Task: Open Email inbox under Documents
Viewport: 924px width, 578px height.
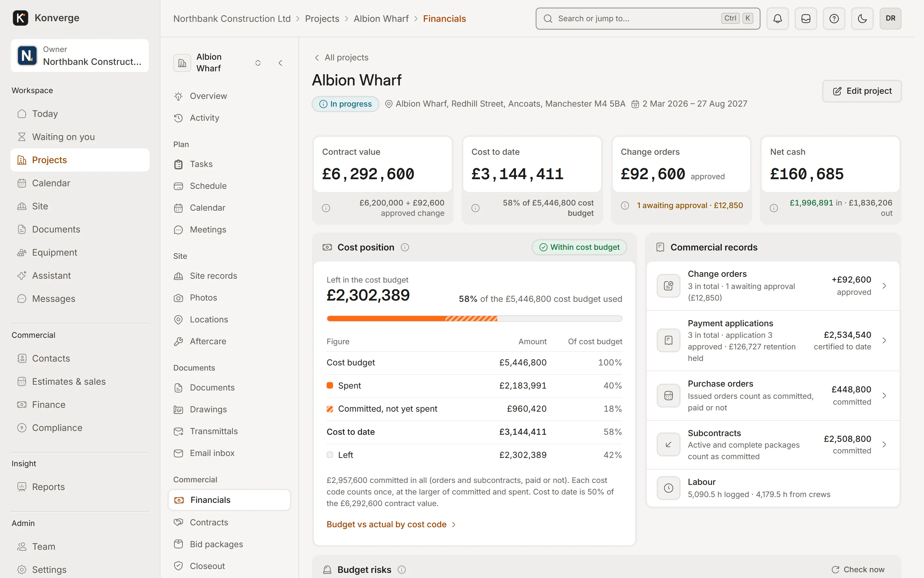Action: tap(229, 453)
